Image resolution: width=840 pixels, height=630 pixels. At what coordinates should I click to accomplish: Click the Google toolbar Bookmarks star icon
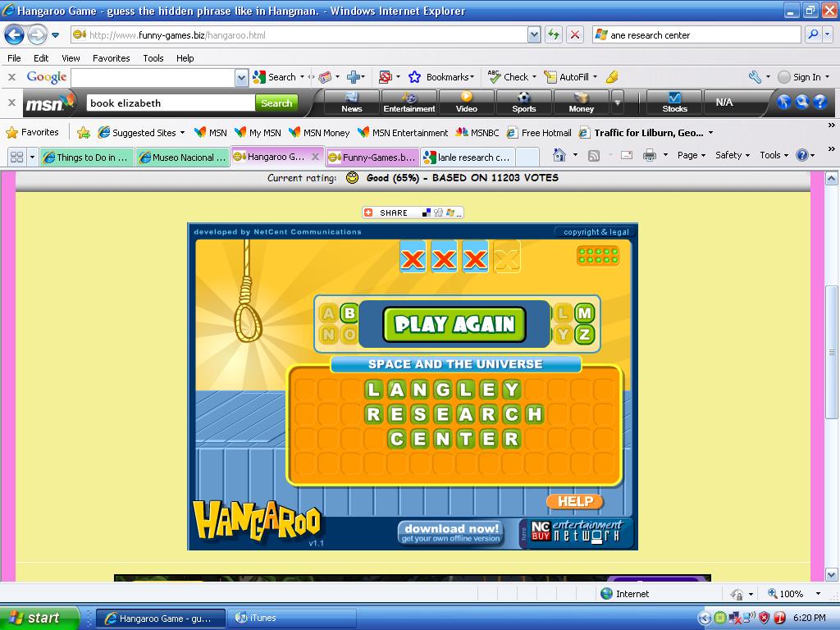[414, 77]
